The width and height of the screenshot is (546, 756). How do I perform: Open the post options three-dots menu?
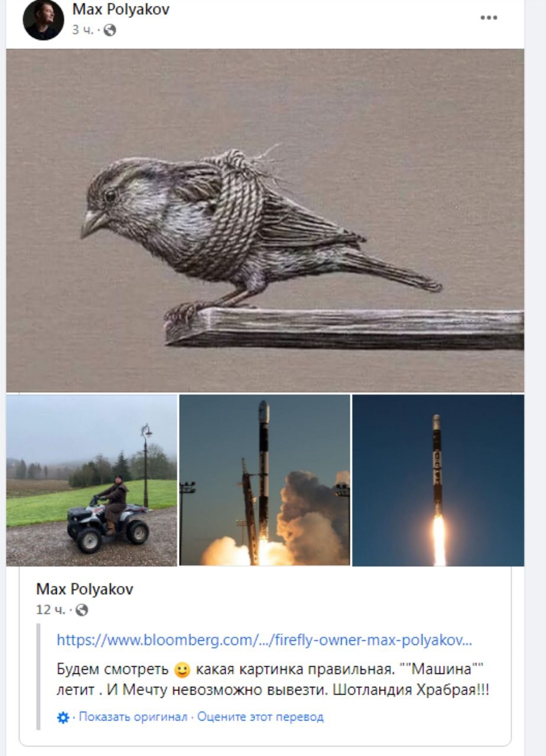pyautogui.click(x=488, y=18)
